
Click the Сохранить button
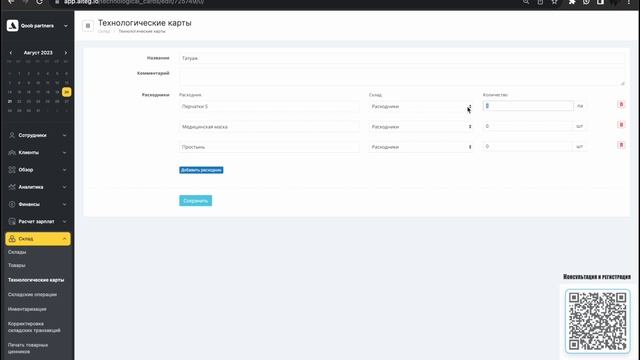pyautogui.click(x=196, y=200)
